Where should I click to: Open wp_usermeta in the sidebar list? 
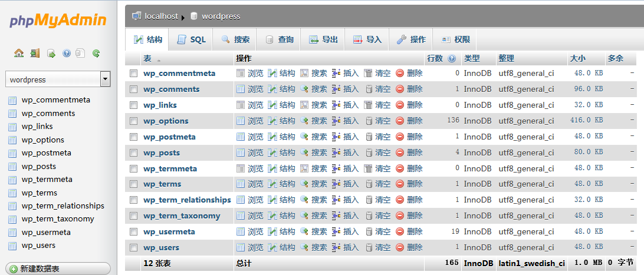point(46,233)
